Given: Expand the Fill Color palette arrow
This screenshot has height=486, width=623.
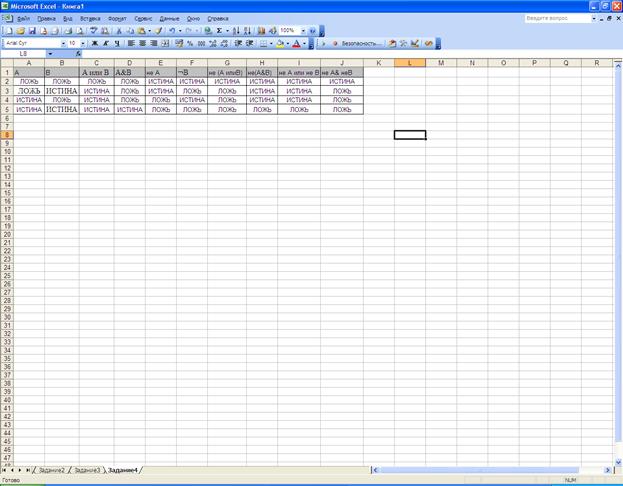Looking at the screenshot, I should (x=288, y=43).
